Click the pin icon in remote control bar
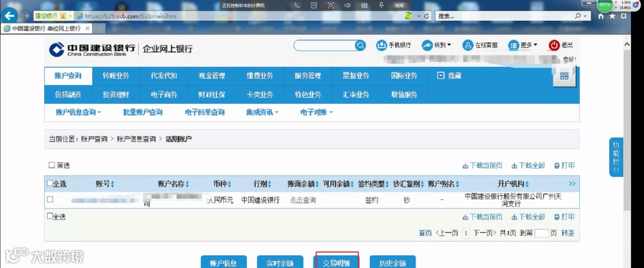The width and height of the screenshot is (644, 268). pos(380,5)
